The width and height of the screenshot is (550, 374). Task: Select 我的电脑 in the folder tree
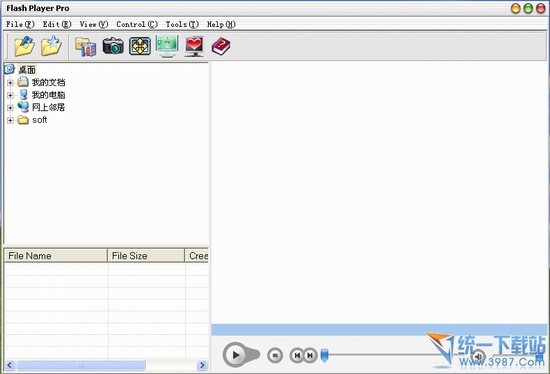(x=48, y=95)
